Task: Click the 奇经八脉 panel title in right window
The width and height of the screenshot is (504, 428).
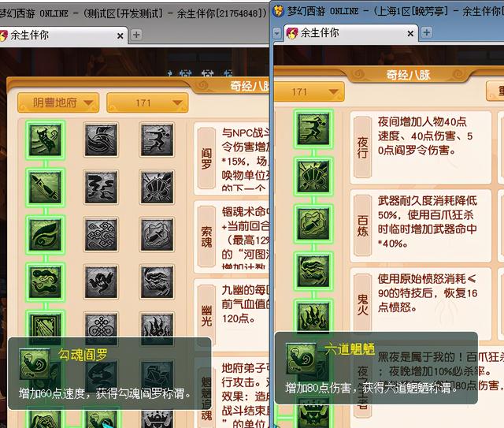Action: click(x=408, y=76)
